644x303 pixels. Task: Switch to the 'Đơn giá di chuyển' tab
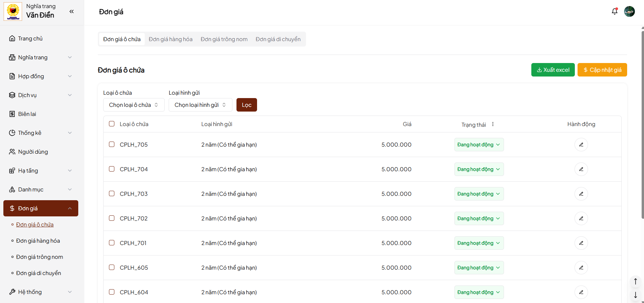[278, 39]
